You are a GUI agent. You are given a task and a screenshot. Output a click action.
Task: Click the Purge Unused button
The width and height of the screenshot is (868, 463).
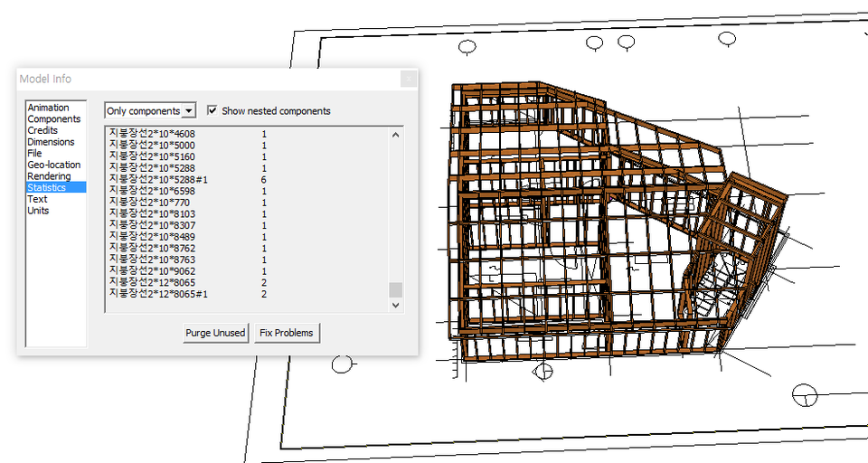pos(216,333)
